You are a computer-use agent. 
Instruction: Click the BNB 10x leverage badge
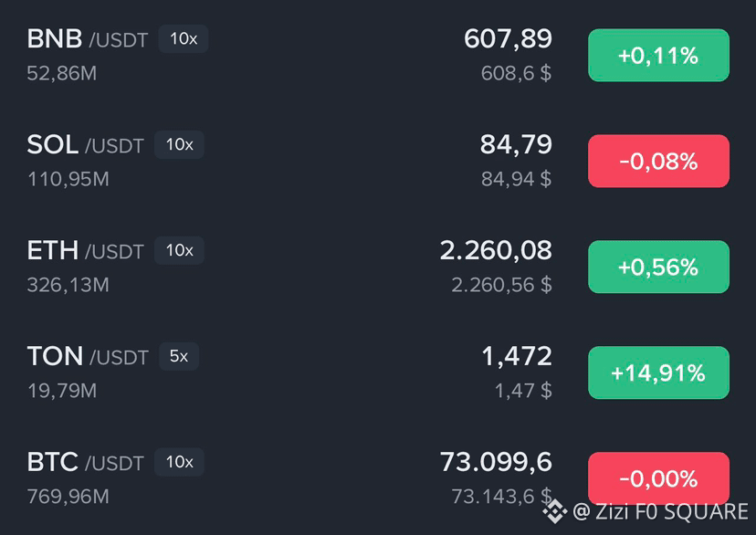click(184, 39)
